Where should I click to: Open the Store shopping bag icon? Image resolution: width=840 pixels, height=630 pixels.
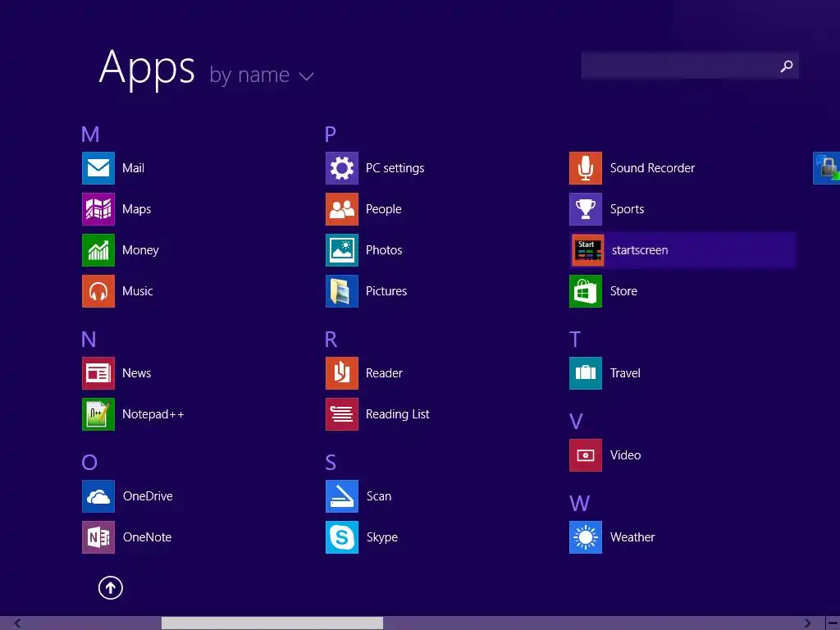click(586, 291)
